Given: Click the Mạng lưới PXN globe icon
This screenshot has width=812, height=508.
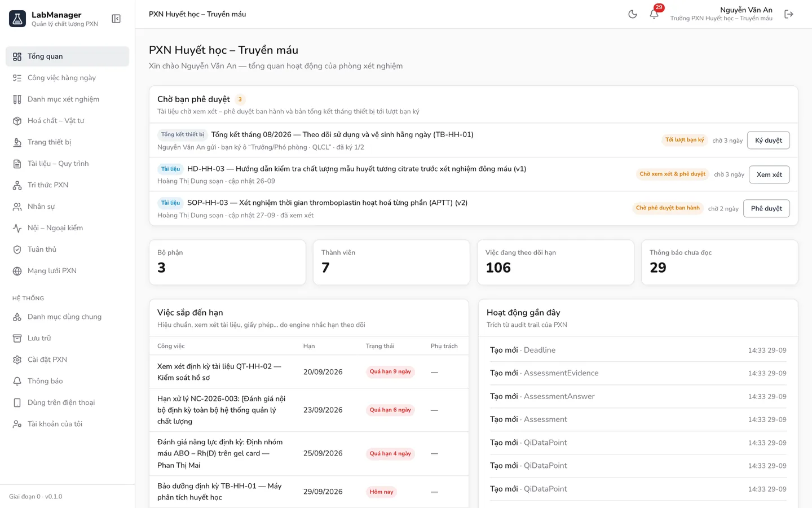Looking at the screenshot, I should (x=17, y=271).
